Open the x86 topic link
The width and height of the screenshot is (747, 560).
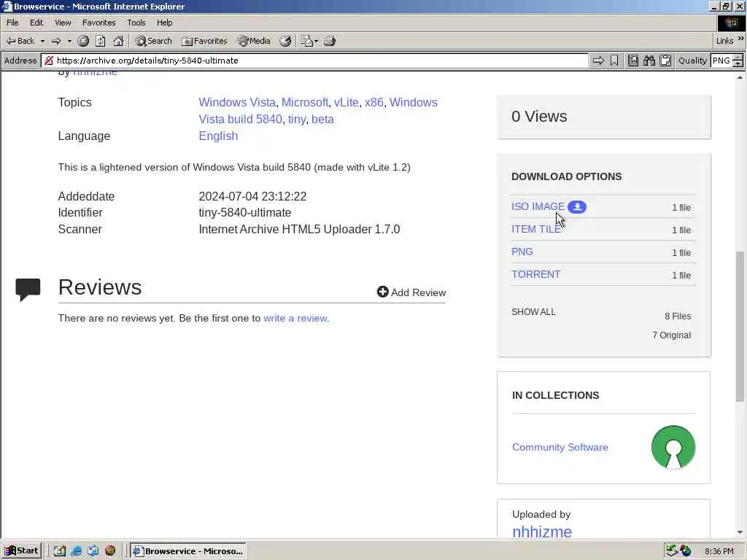pos(374,102)
